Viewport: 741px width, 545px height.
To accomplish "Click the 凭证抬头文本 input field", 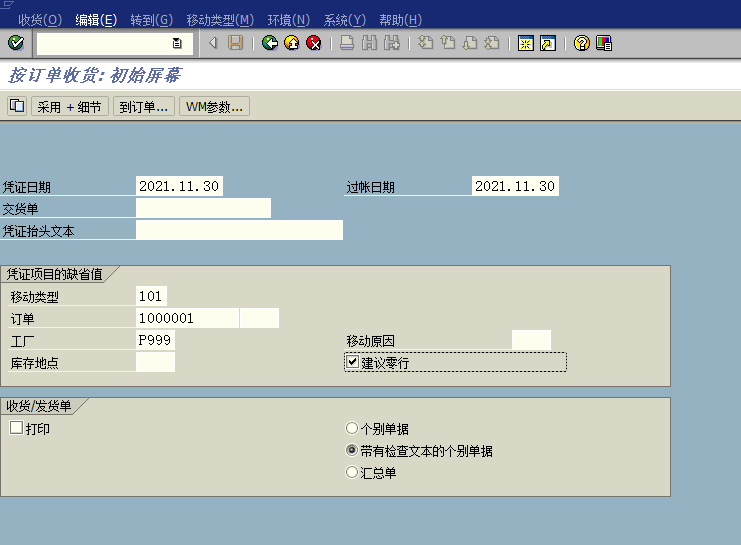I will 239,230.
